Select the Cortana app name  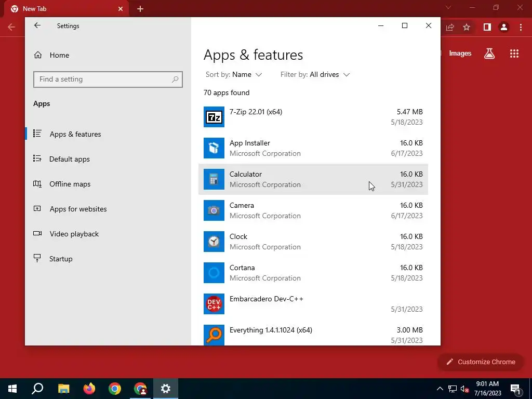point(242,268)
